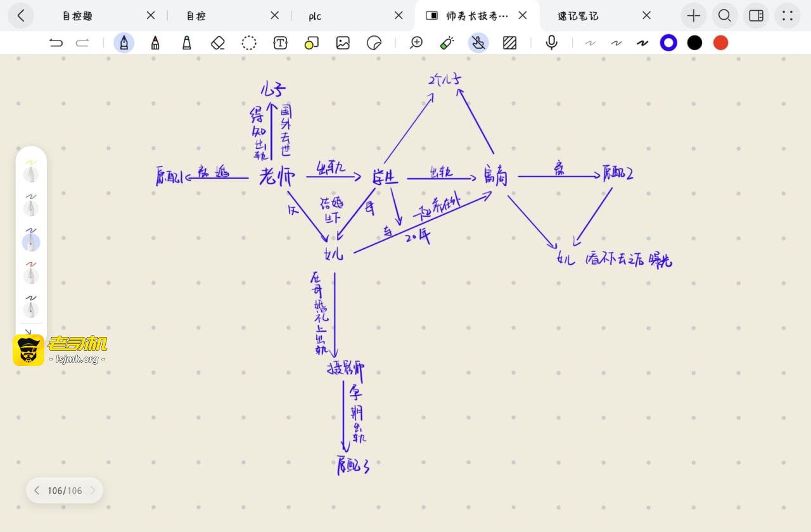Switch to the 速记笔记 tab
811x532 pixels.
tap(578, 16)
